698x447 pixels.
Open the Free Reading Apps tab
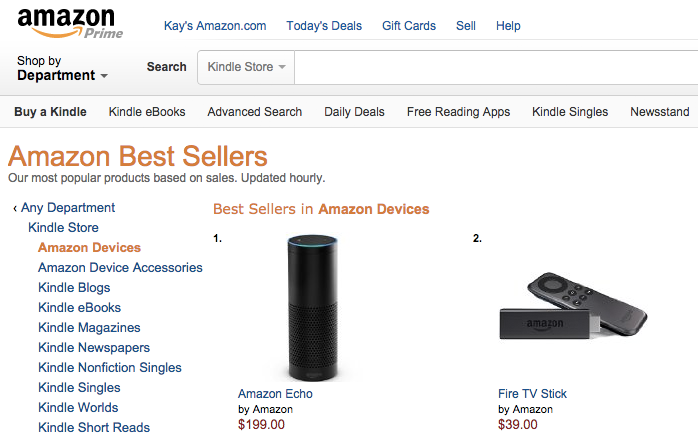(x=458, y=112)
